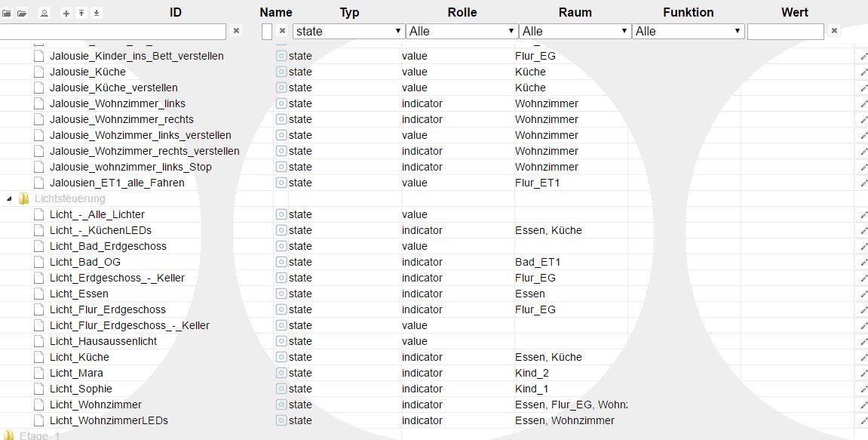This screenshot has height=440, width=868.
Task: Click the upload objects arrow icon
Action: (81, 13)
